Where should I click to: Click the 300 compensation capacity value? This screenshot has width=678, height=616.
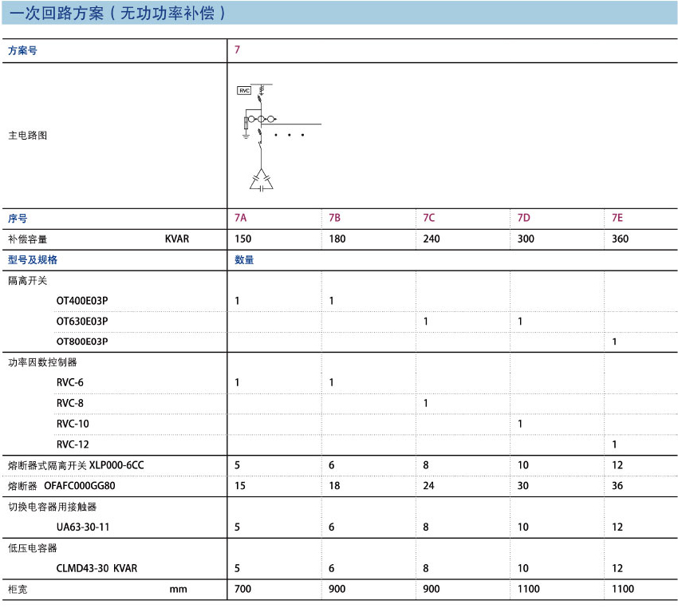click(x=526, y=239)
